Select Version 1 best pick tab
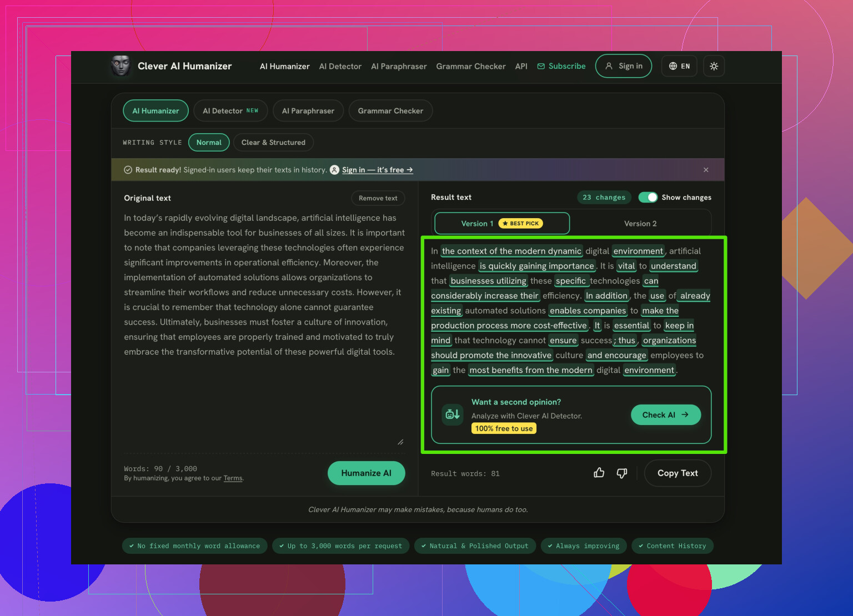The width and height of the screenshot is (853, 616). pos(502,223)
